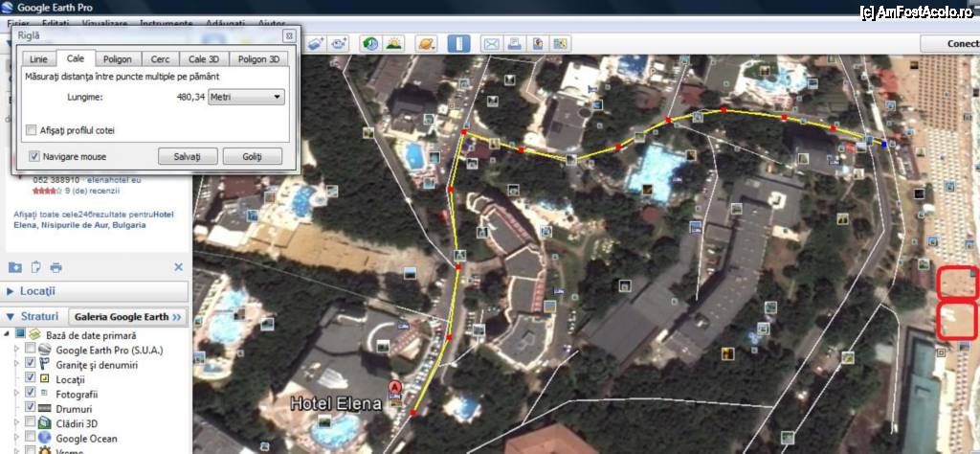Click the Goliți button
980x454 pixels.
pyautogui.click(x=253, y=156)
